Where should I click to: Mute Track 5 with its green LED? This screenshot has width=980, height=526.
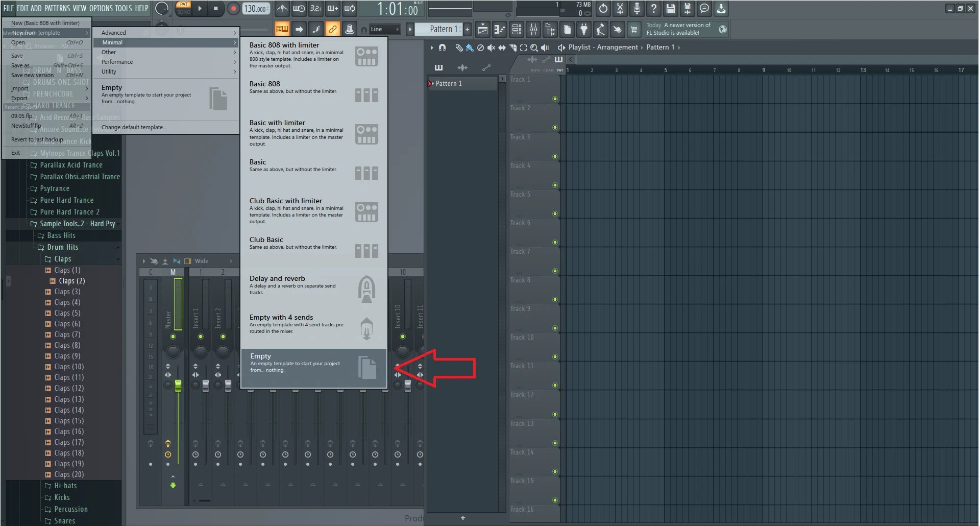[x=555, y=214]
